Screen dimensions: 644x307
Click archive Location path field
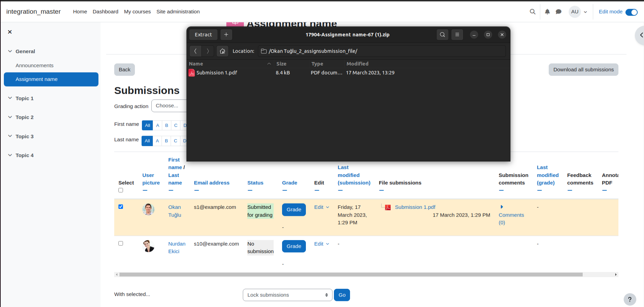(x=382, y=51)
